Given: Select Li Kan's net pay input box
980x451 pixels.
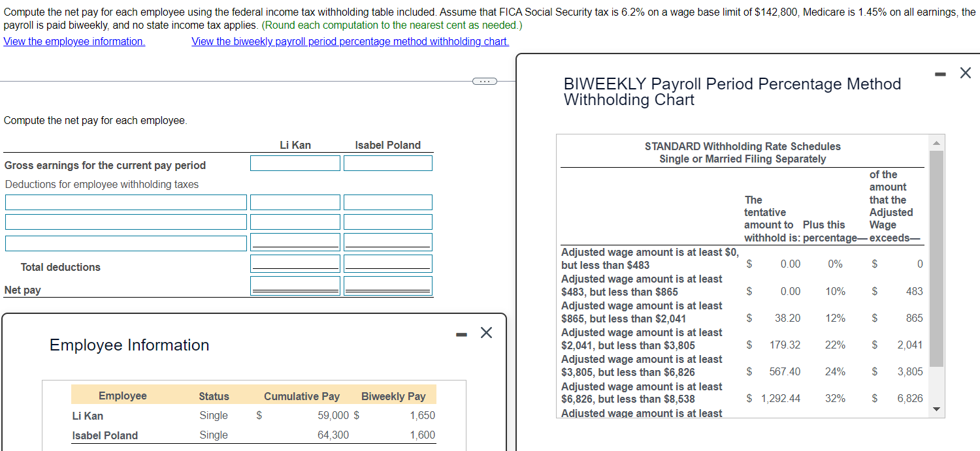Looking at the screenshot, I should (x=295, y=285).
